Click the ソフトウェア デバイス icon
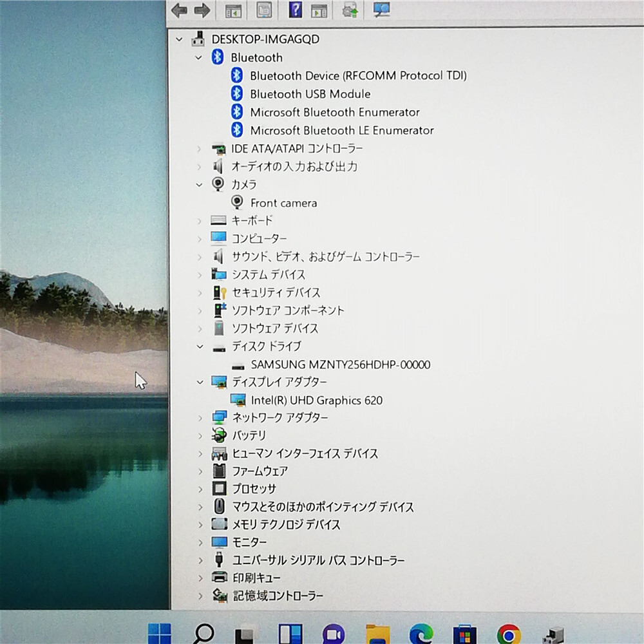This screenshot has height=644, width=644. pos(220,328)
